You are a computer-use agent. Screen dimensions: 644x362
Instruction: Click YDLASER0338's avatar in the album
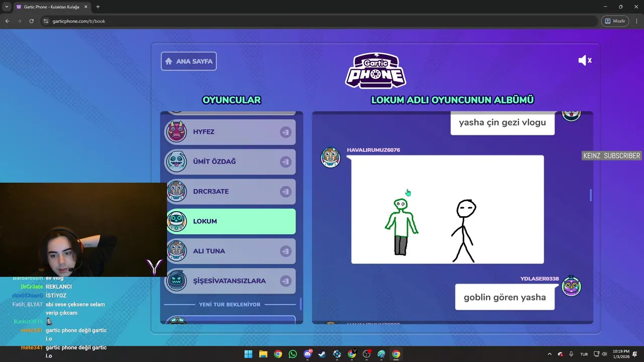pyautogui.click(x=571, y=286)
